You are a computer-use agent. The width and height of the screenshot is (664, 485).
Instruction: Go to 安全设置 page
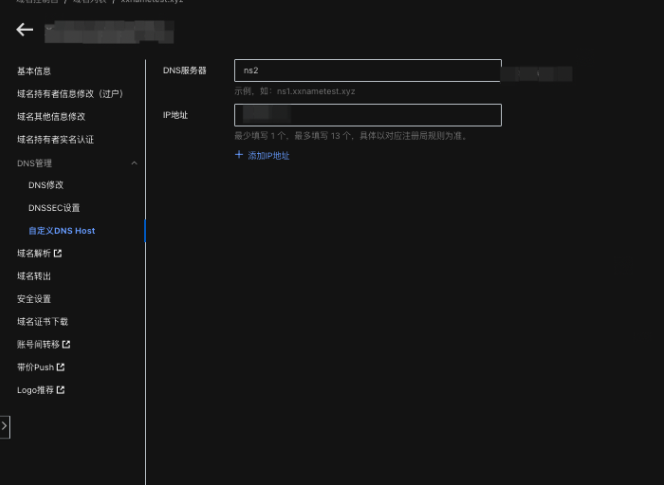point(34,299)
